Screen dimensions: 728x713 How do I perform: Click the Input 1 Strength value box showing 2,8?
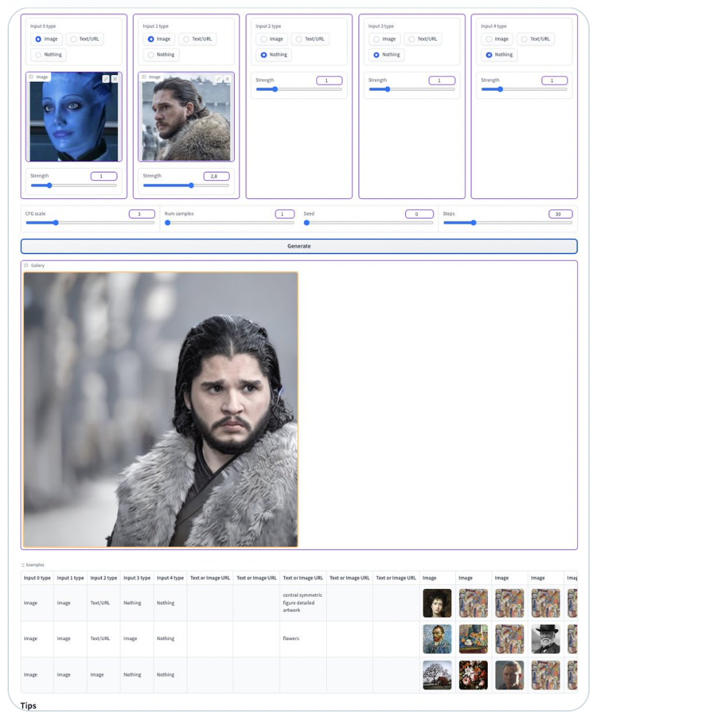tap(216, 176)
